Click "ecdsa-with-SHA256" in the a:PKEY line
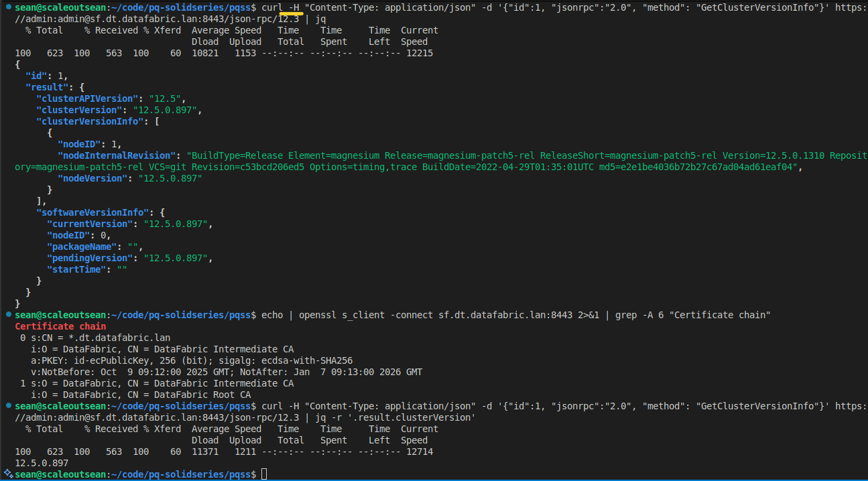Screen dimensions: 868x481 tap(307, 360)
